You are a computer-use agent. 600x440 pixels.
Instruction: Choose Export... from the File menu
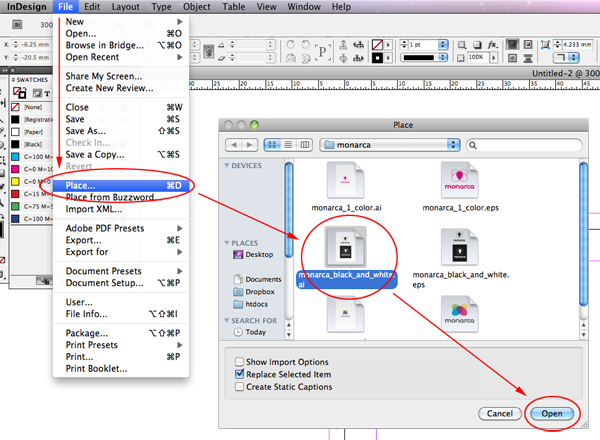(122, 240)
